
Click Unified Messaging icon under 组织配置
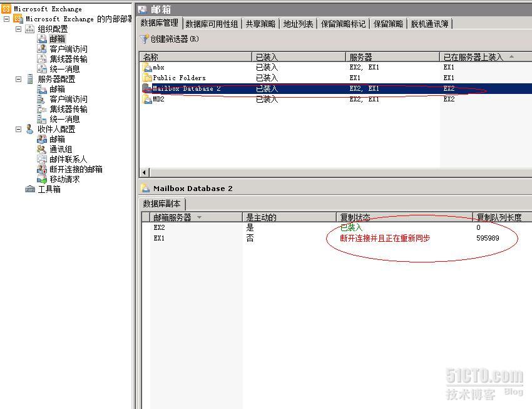pyautogui.click(x=42, y=69)
